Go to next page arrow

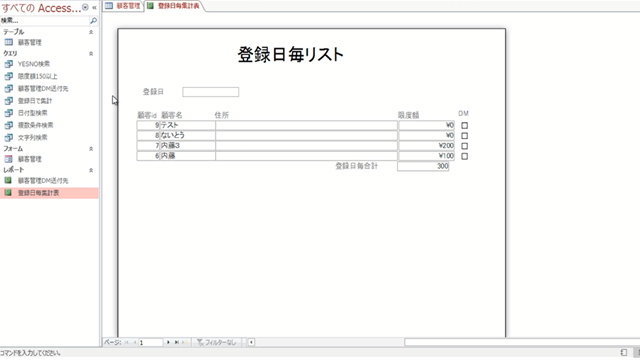point(168,342)
